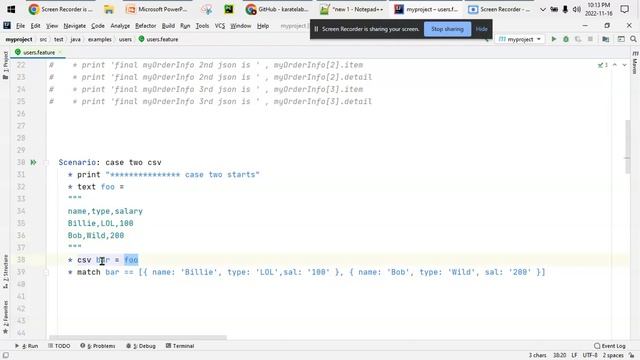Screen dimensions: 640x360
Task: Start debugging with the green bug icon
Action: (x=566, y=39)
